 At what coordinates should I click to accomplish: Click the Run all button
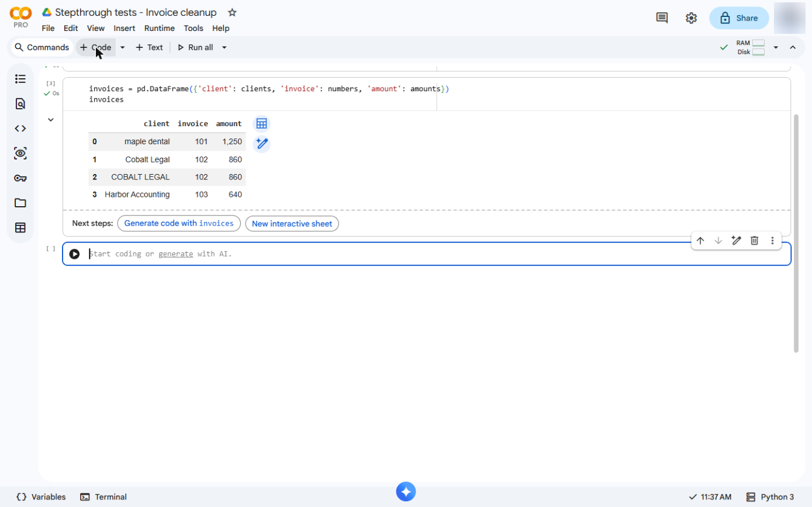pyautogui.click(x=195, y=47)
